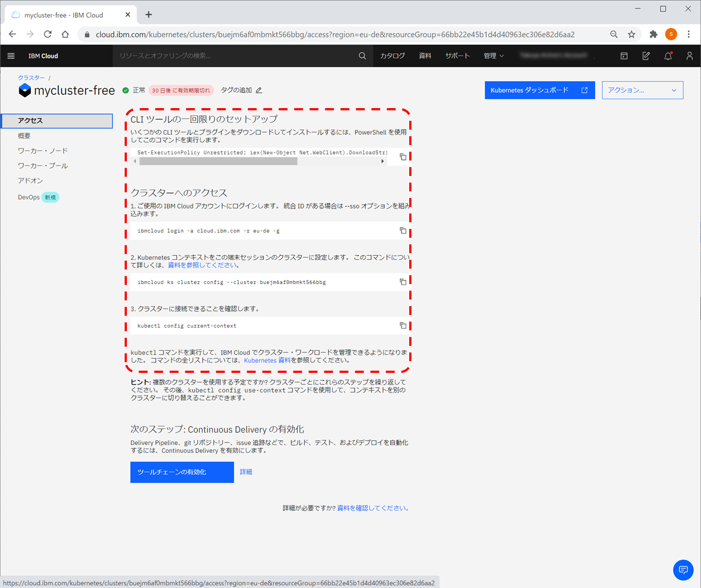
Task: Open the Chrome three-dot menu
Action: coord(689,34)
